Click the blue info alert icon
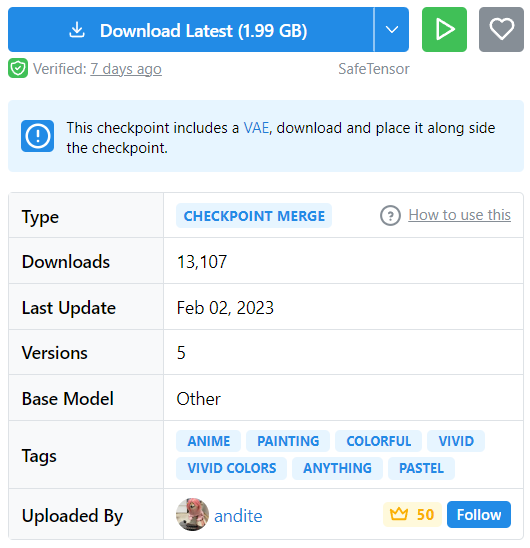 click(x=37, y=136)
